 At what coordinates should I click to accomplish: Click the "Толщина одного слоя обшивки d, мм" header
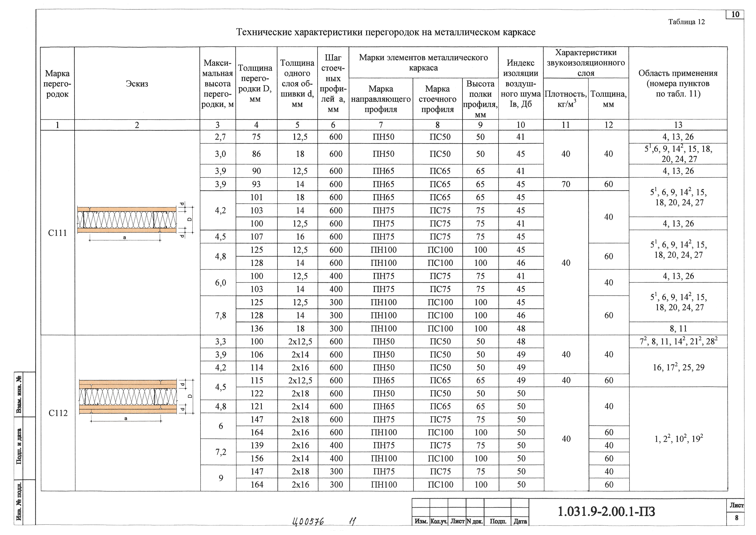297,83
